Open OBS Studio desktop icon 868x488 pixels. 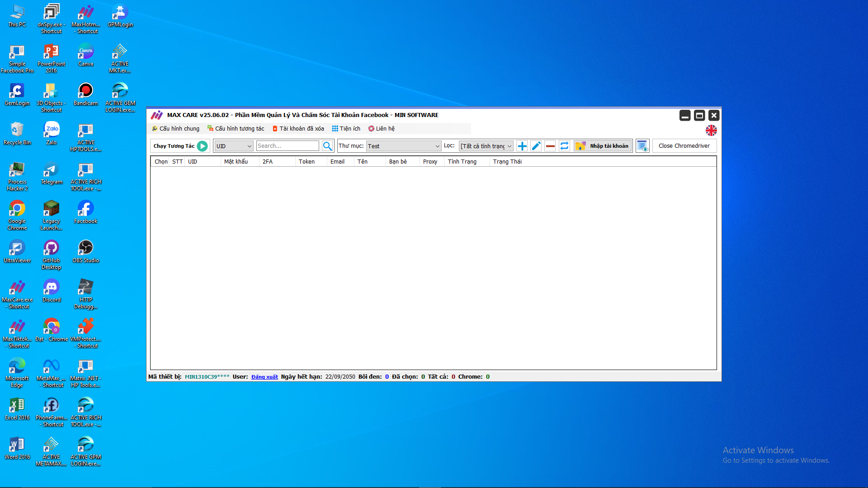point(85,252)
